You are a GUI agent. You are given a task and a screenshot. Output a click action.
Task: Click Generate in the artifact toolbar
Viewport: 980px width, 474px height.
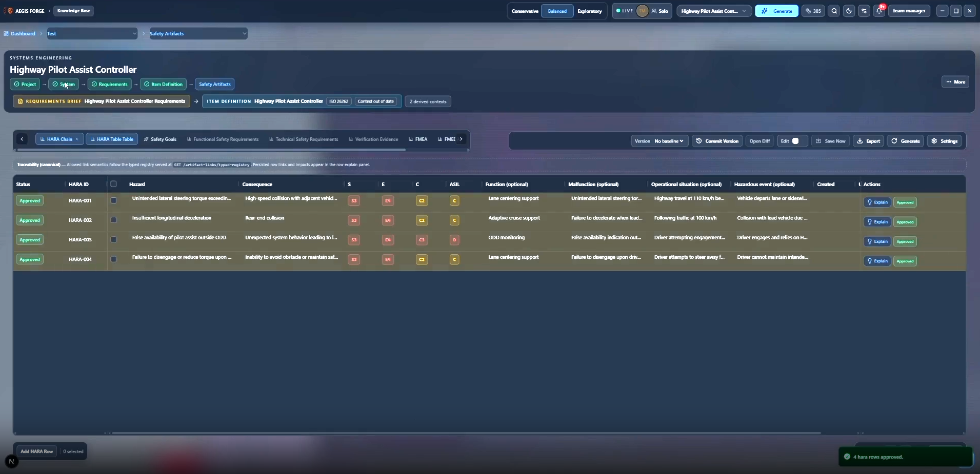coord(906,141)
